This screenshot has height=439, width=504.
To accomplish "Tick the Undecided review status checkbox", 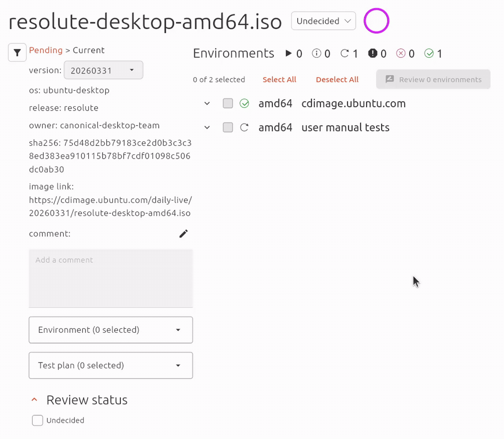I will pos(37,421).
